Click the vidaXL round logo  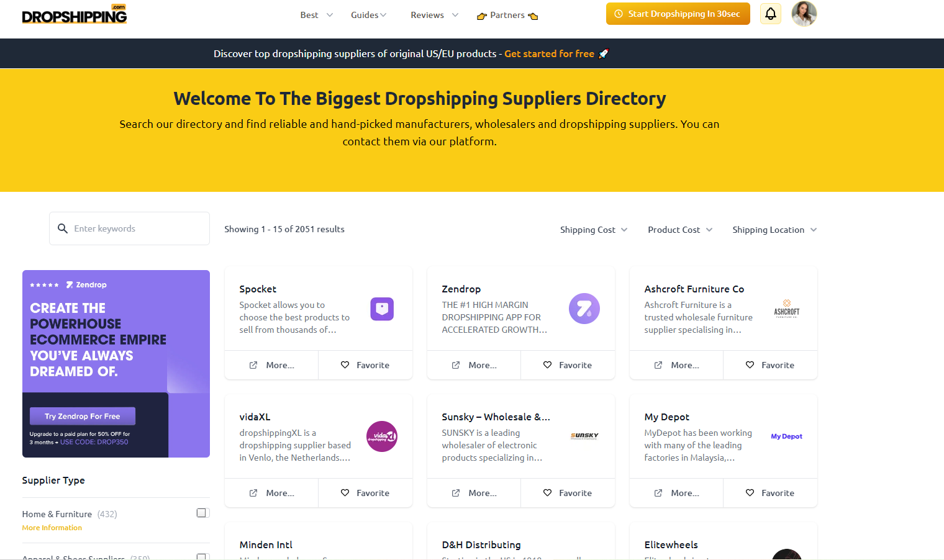point(382,436)
